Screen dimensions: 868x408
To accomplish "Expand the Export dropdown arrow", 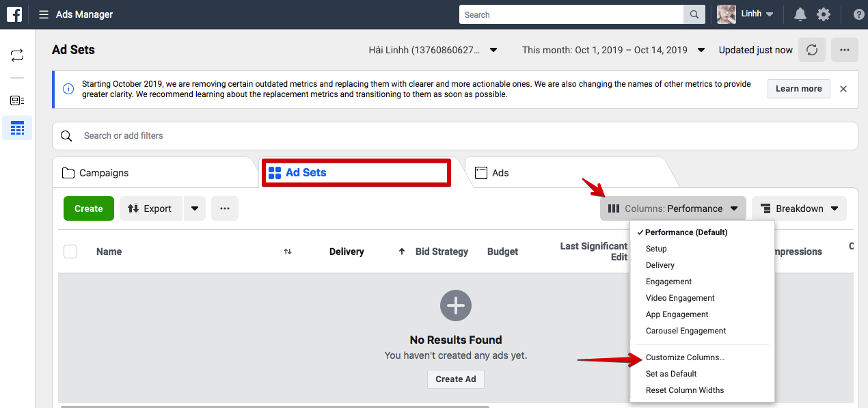I will coord(195,208).
